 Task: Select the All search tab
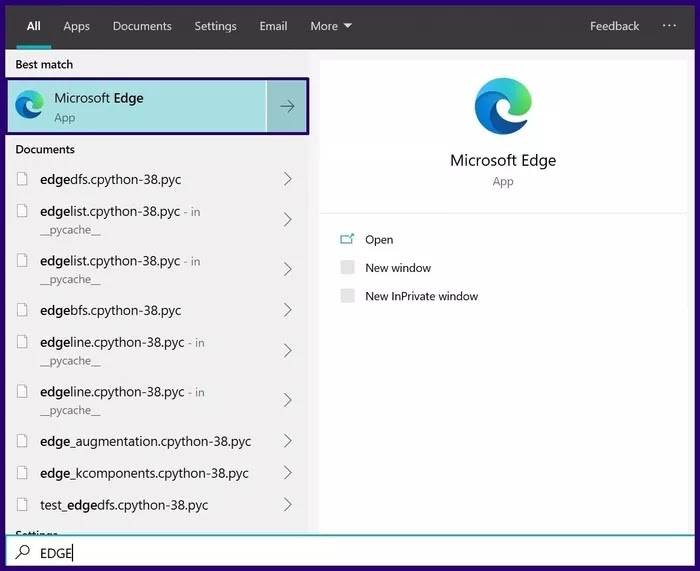(33, 26)
